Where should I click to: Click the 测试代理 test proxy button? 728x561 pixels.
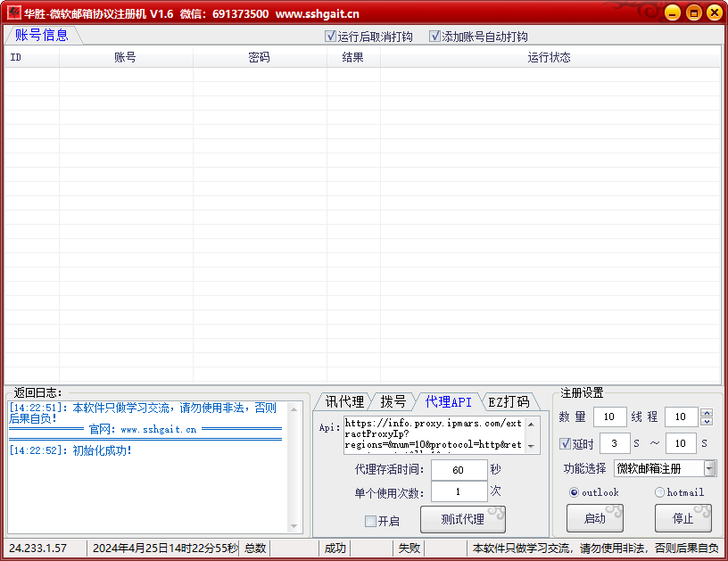[462, 519]
